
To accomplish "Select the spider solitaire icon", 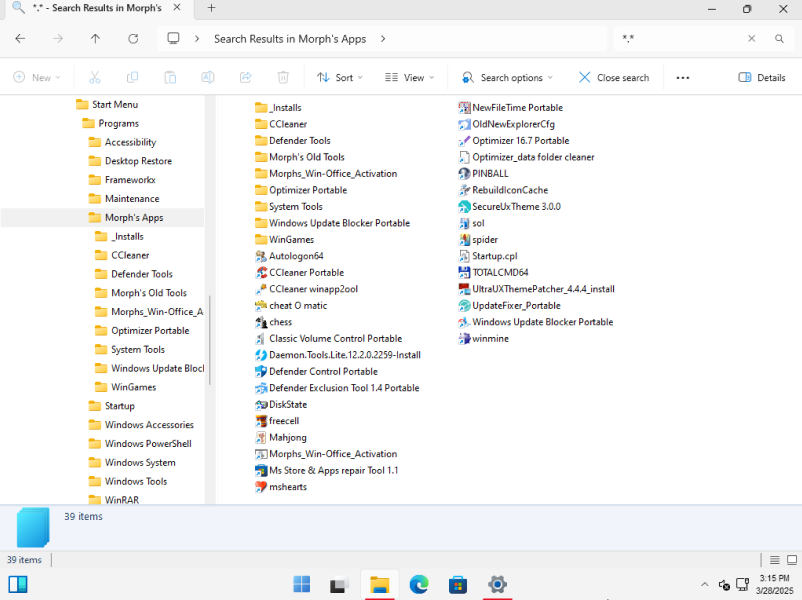I will (x=464, y=239).
